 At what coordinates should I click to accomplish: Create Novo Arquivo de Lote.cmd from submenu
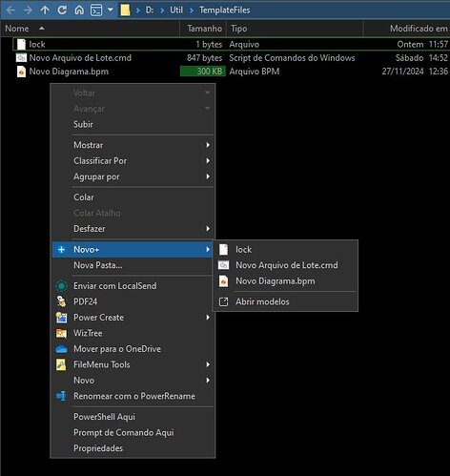[285, 265]
